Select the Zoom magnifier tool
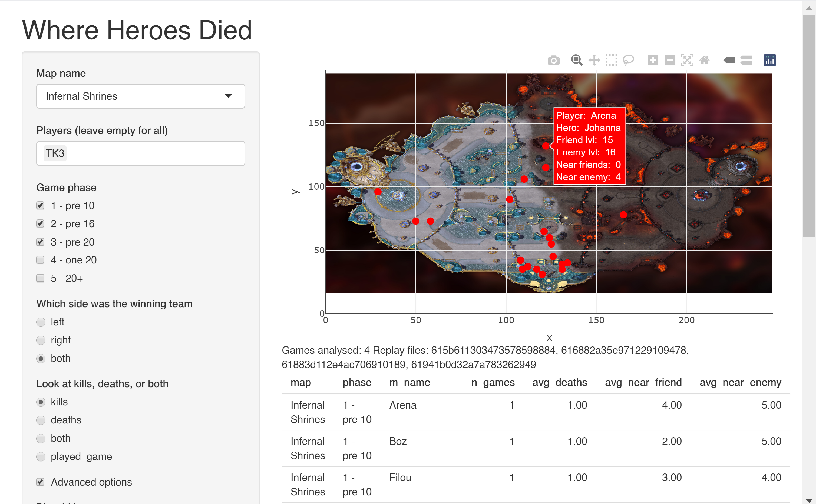 point(576,60)
